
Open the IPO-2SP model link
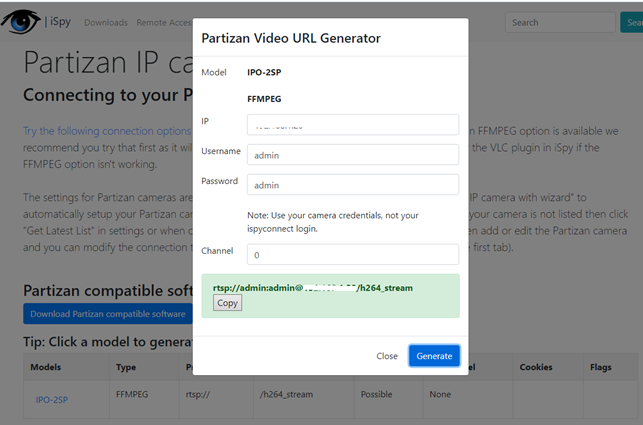52,400
